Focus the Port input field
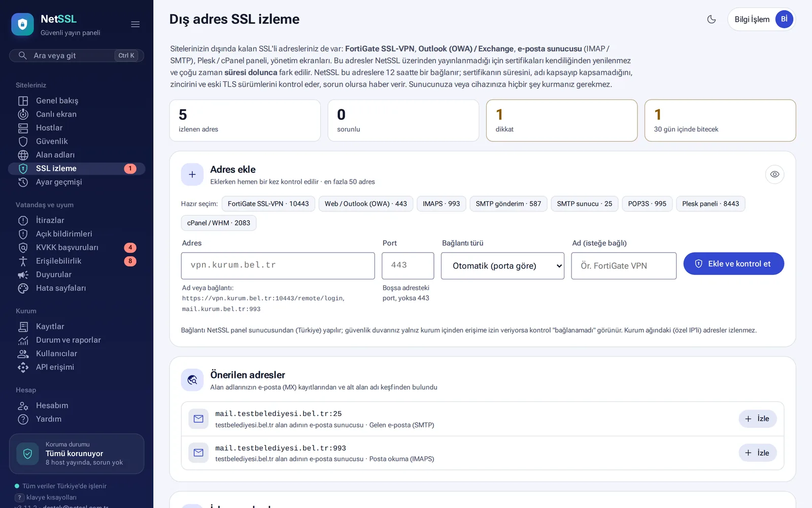Image resolution: width=812 pixels, height=508 pixels. tap(408, 266)
